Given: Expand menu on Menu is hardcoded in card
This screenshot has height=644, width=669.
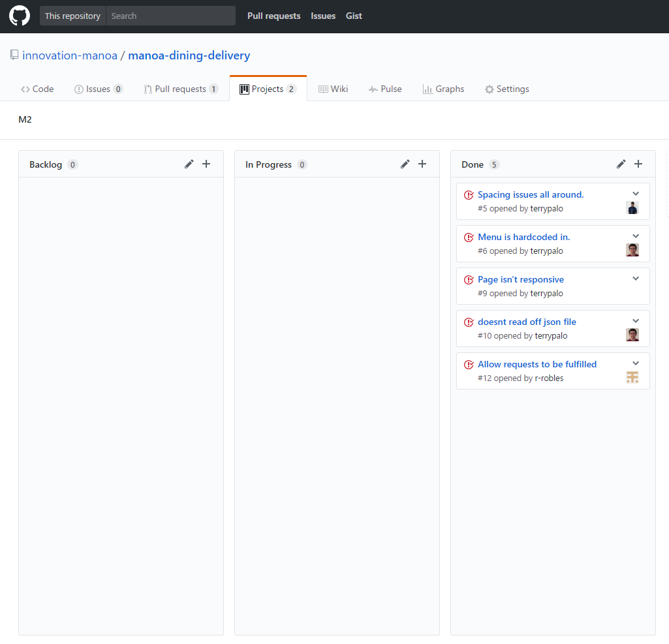Looking at the screenshot, I should pyautogui.click(x=636, y=236).
